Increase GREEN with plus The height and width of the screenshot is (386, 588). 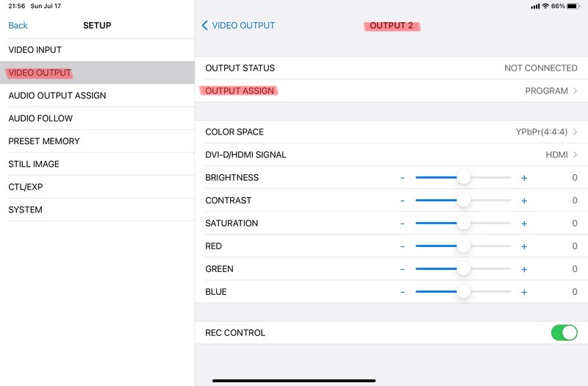pyautogui.click(x=524, y=269)
